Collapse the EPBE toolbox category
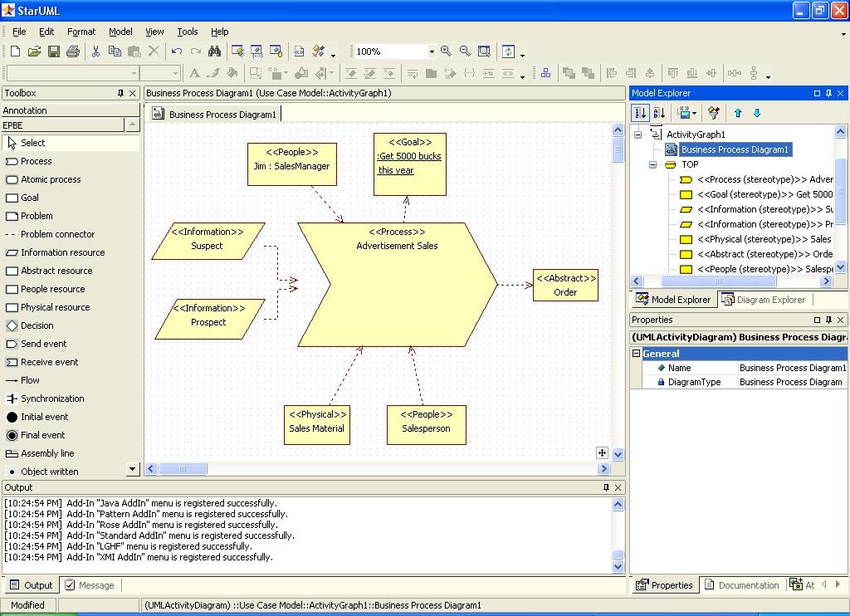850x616 pixels. pyautogui.click(x=132, y=125)
